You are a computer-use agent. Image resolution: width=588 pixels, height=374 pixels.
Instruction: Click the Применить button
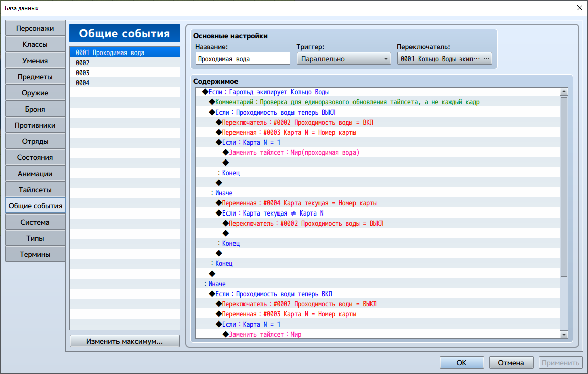coord(560,363)
